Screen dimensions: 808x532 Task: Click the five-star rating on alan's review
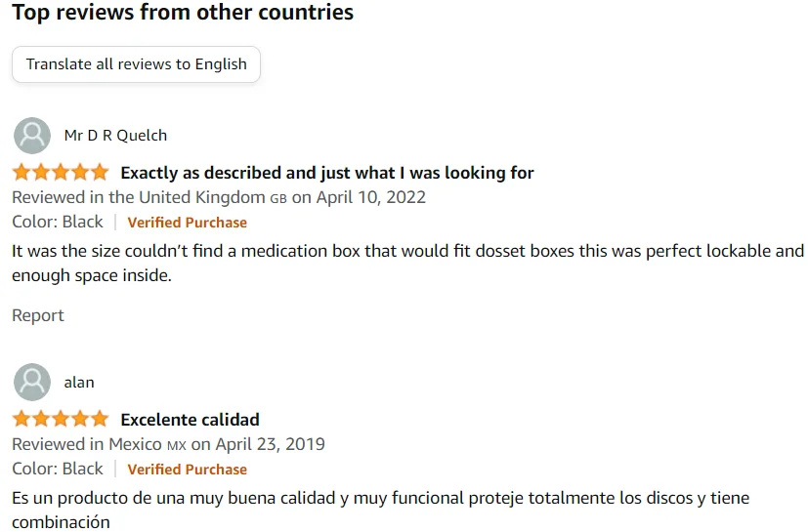point(61,420)
